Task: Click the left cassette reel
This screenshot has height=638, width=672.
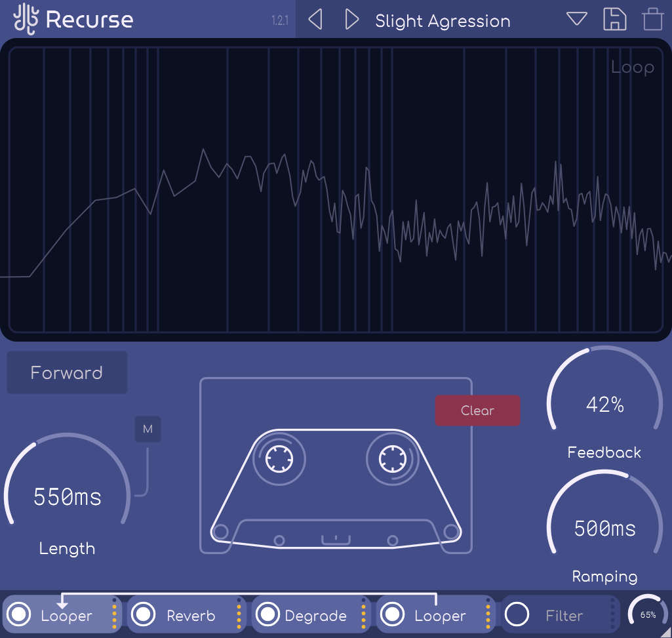Action: 279,459
